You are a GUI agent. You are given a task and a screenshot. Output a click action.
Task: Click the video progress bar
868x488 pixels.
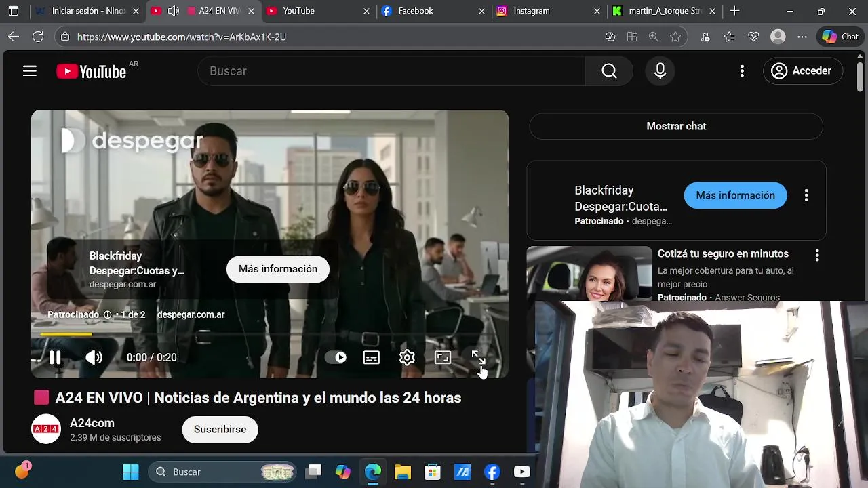click(270, 334)
